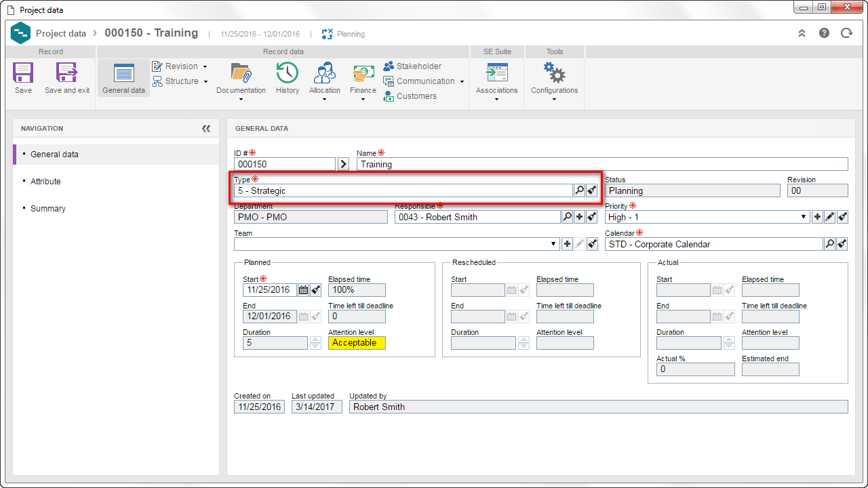The width and height of the screenshot is (868, 488).
Task: Select Attribute in navigation panel
Action: point(45,182)
